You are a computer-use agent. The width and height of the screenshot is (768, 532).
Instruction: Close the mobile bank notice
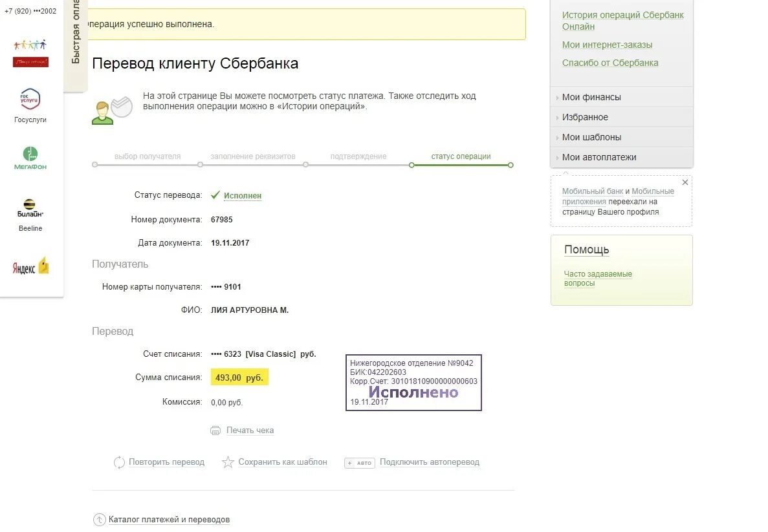pyautogui.click(x=685, y=182)
